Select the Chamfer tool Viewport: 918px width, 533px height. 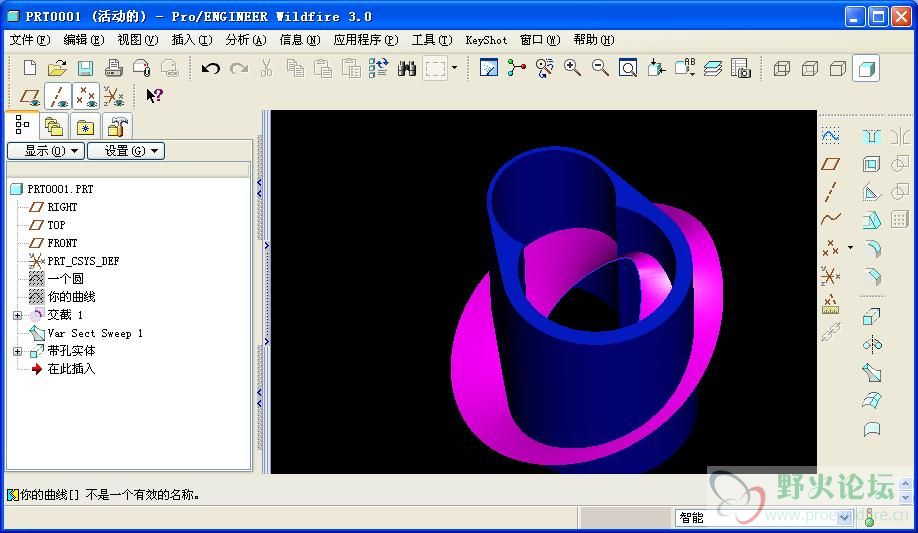(x=872, y=276)
